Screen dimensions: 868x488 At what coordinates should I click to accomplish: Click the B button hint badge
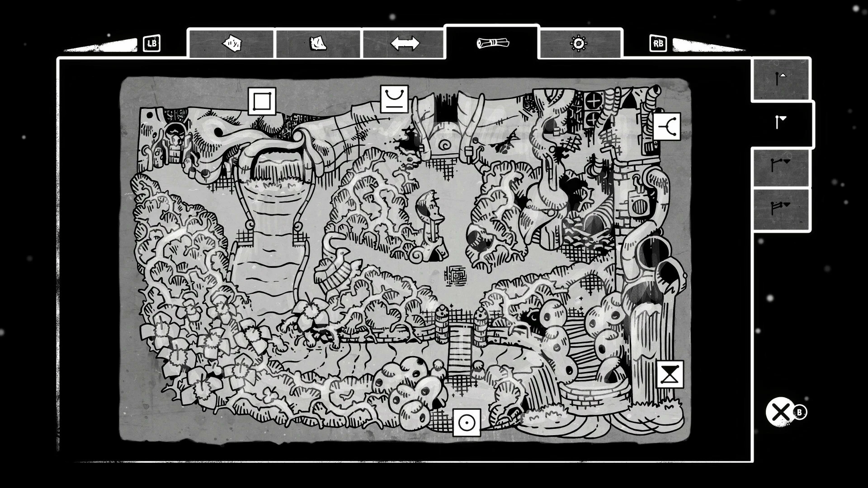point(799,412)
